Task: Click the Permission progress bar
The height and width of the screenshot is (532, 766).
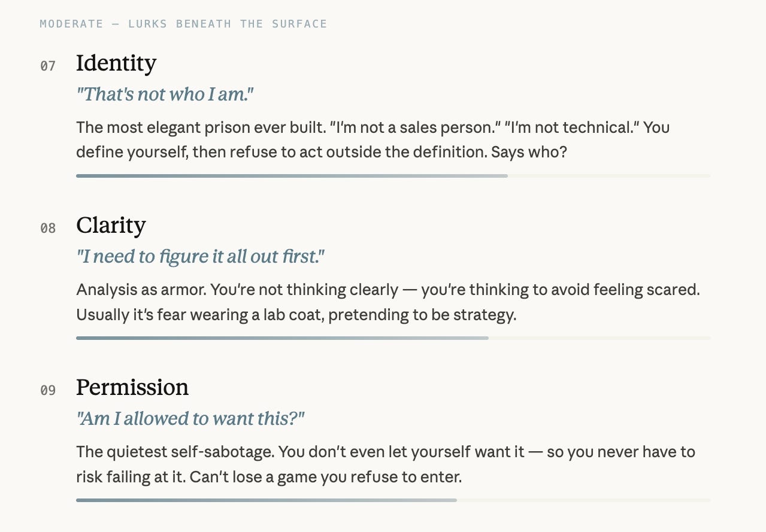Action: click(x=393, y=500)
